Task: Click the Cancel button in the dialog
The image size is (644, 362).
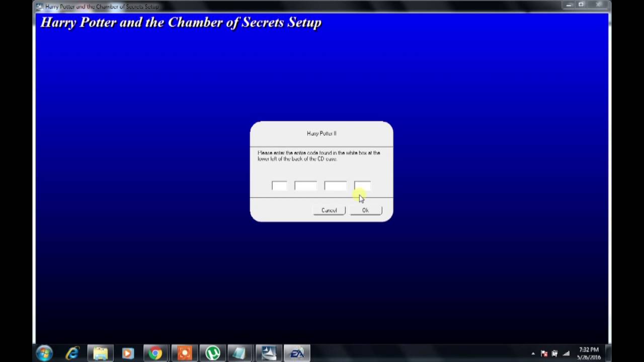Action: (x=329, y=210)
